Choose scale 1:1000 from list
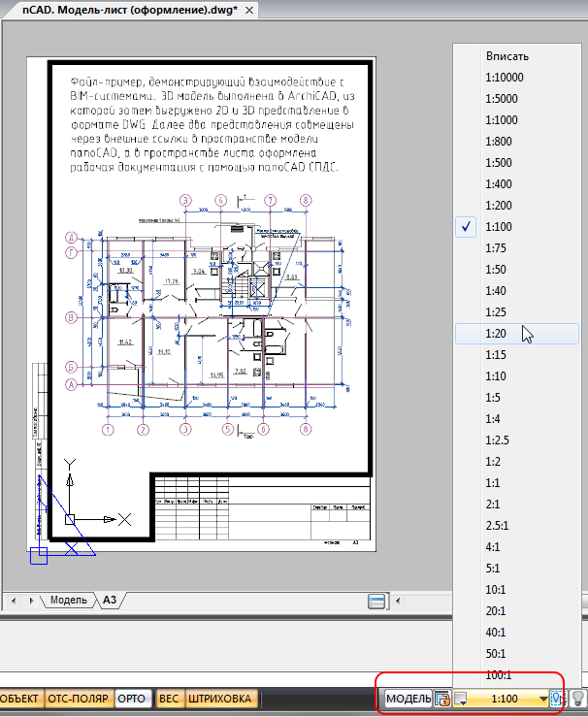The height and width of the screenshot is (717, 588). pos(516,120)
